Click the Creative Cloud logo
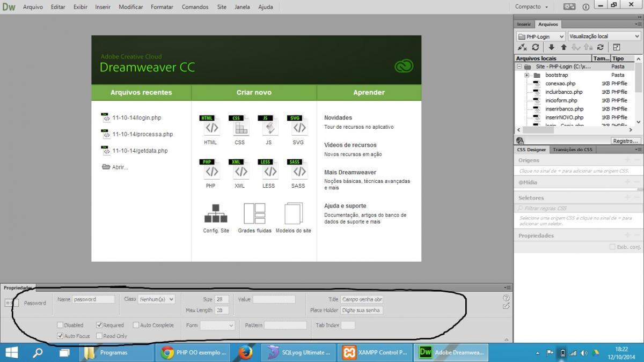Viewport: 644px width, 362px height. (404, 67)
